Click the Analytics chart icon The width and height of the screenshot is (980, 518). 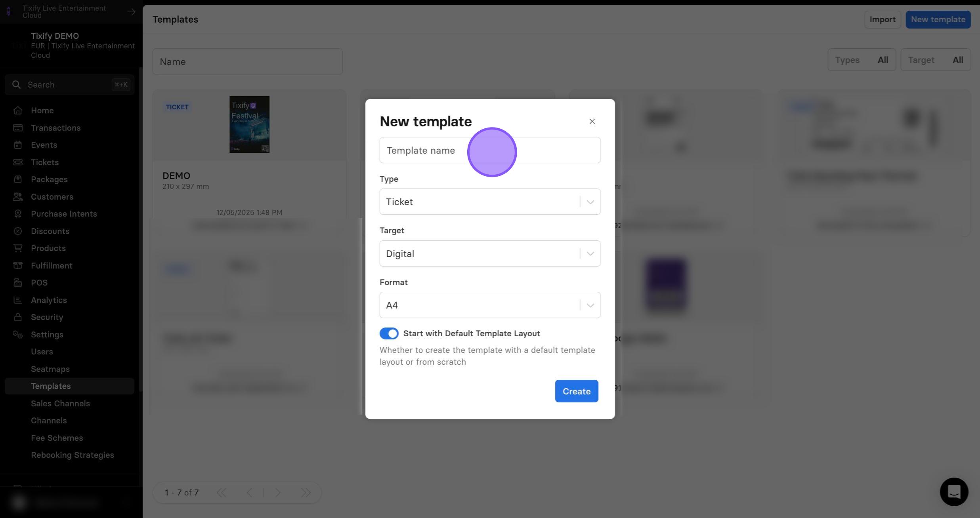tap(18, 300)
